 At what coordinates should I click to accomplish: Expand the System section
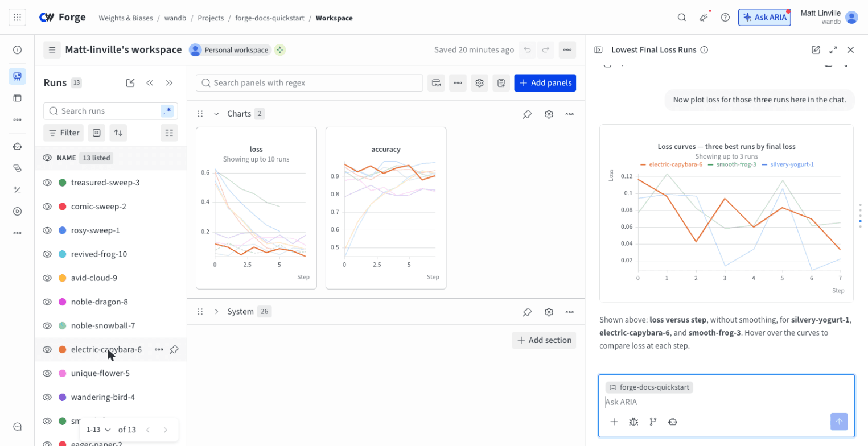[216, 312]
